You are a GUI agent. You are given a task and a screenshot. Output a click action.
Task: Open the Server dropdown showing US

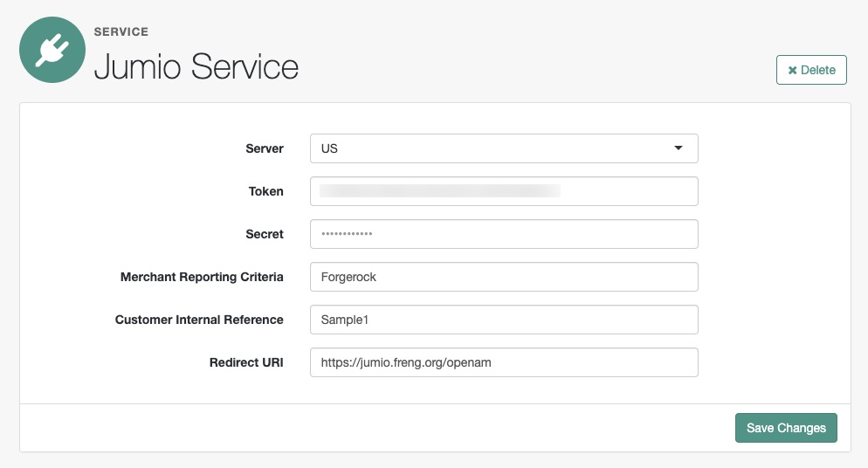504,148
